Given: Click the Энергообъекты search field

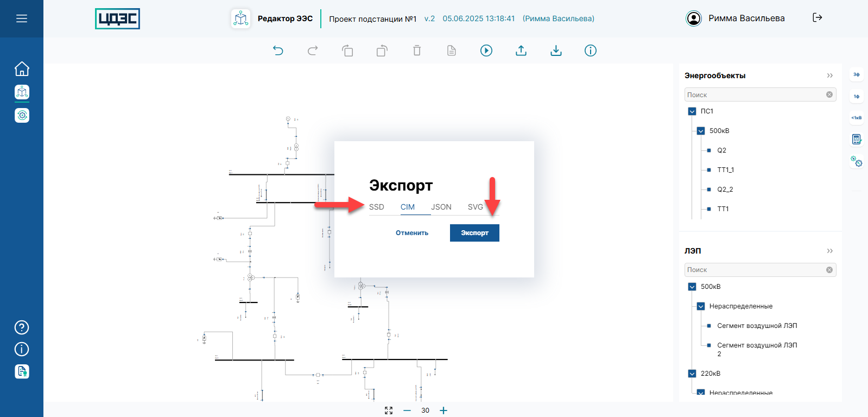Looking at the screenshot, I should [755, 94].
